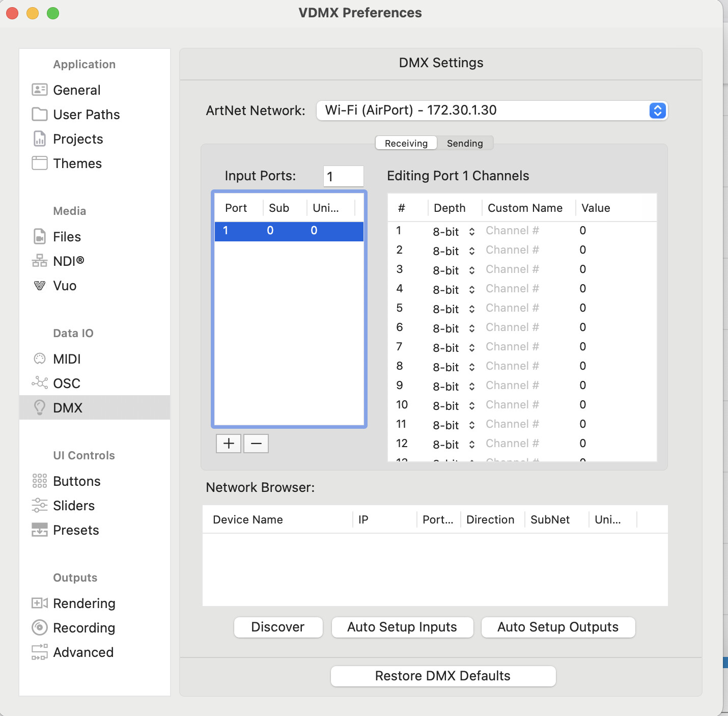This screenshot has height=716, width=728.
Task: Click the Presets tray icon
Action: tap(40, 530)
